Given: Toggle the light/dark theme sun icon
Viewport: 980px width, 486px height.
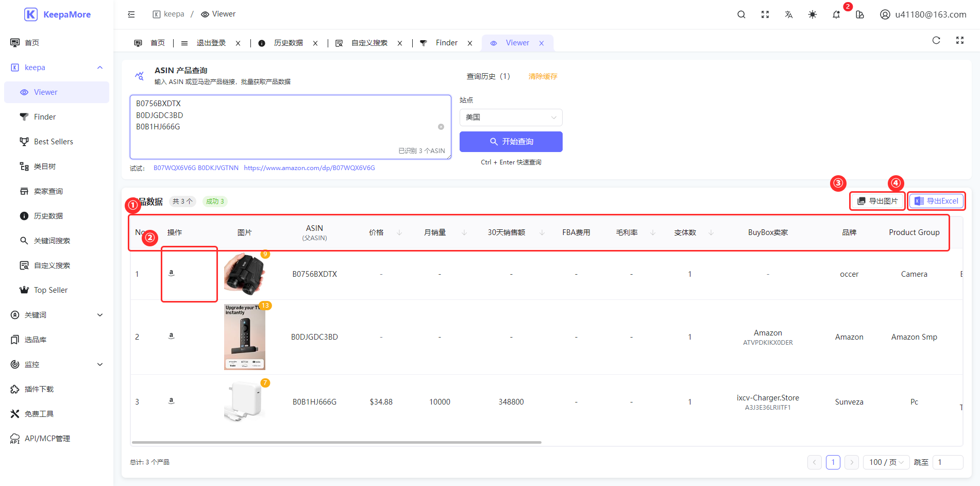Looking at the screenshot, I should pyautogui.click(x=813, y=14).
